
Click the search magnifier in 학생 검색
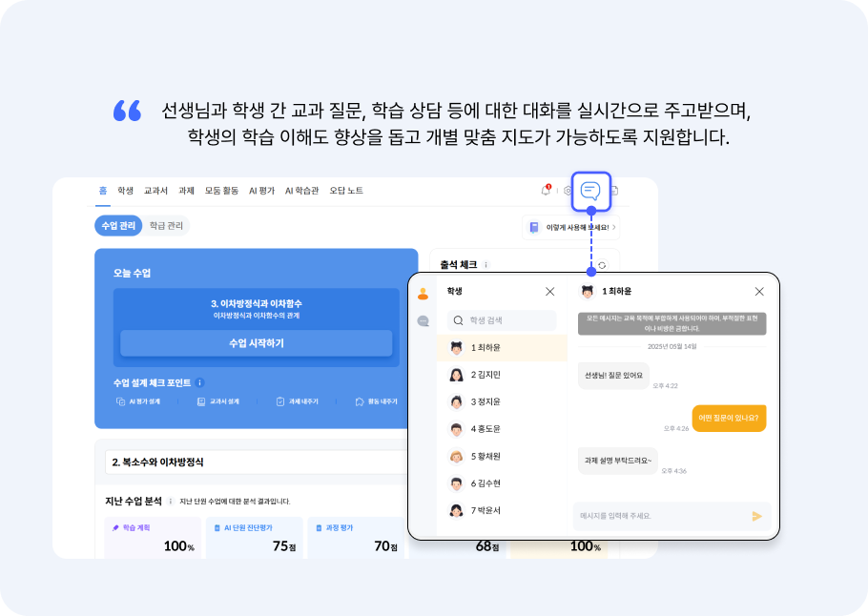(458, 320)
